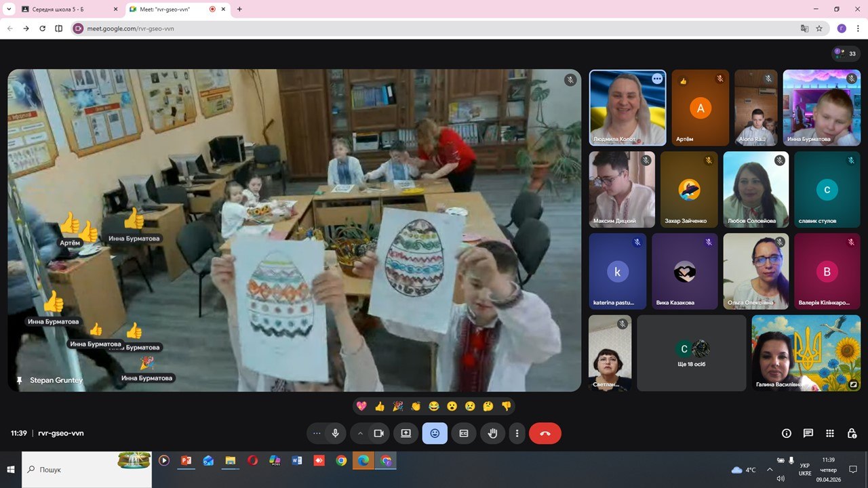The height and width of the screenshot is (488, 868).
Task: Click the Ще 18 осіб participants tile
Action: pos(691,353)
